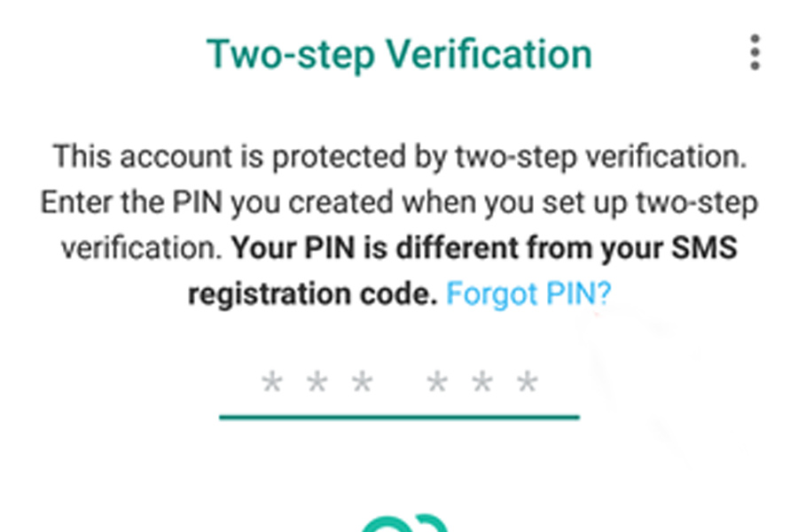This screenshot has width=798, height=532.
Task: Click the word "Verification" in the title
Action: (491, 54)
